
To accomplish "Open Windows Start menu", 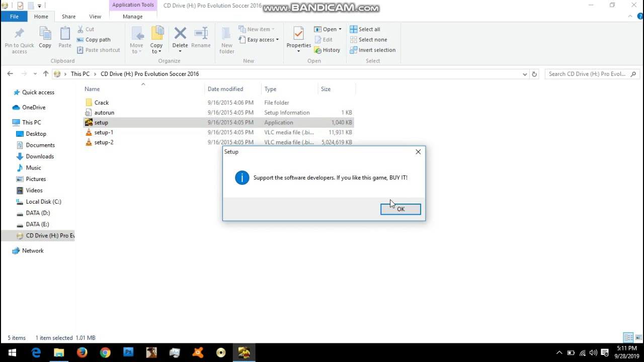I will (x=12, y=353).
